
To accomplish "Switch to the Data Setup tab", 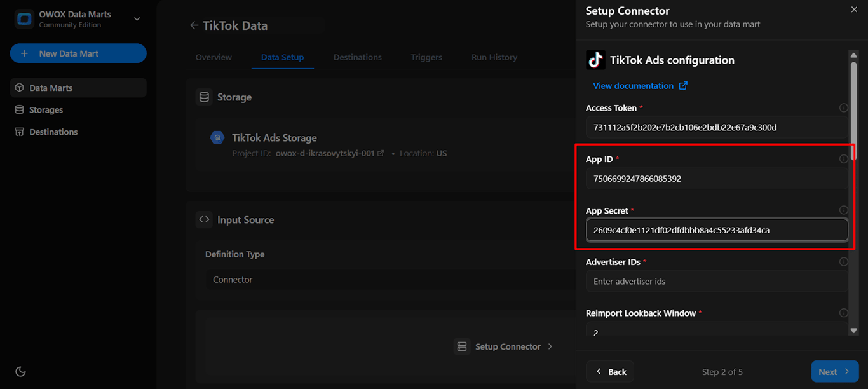I will click(x=282, y=57).
